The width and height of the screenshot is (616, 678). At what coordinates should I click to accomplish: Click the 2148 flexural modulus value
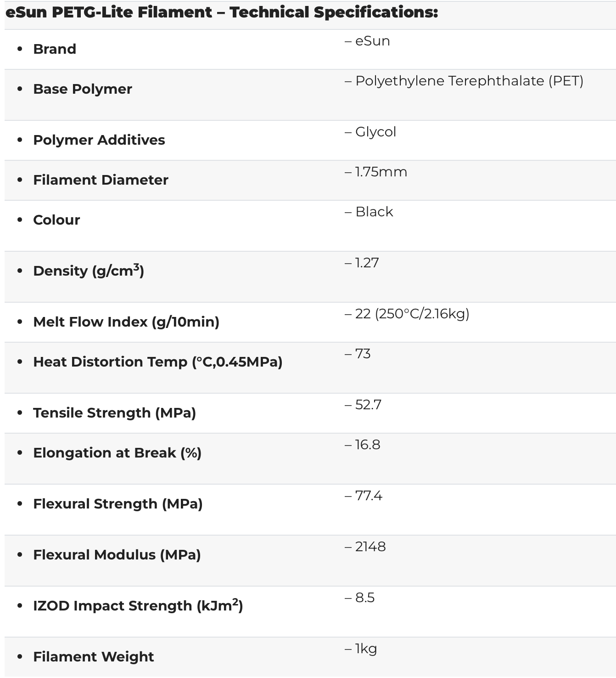point(365,547)
